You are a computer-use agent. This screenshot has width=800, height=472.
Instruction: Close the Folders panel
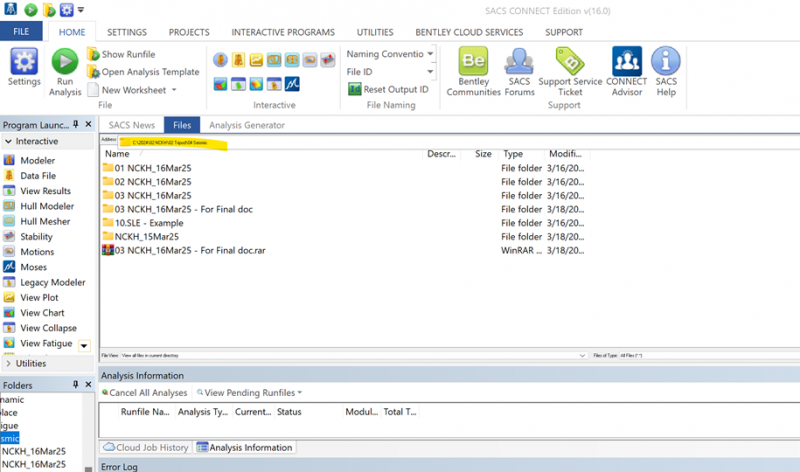pos(88,384)
